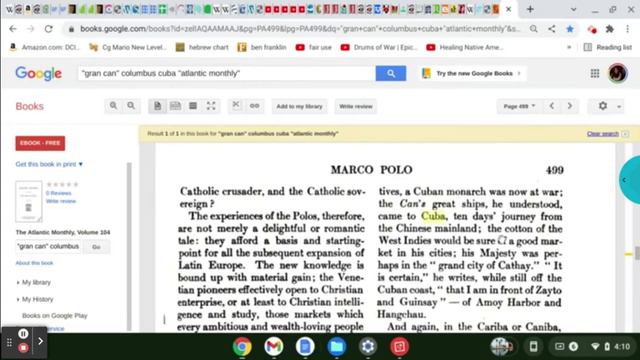The width and height of the screenshot is (640, 360).
Task: Click the EBOOK - FREE button
Action: tap(40, 143)
